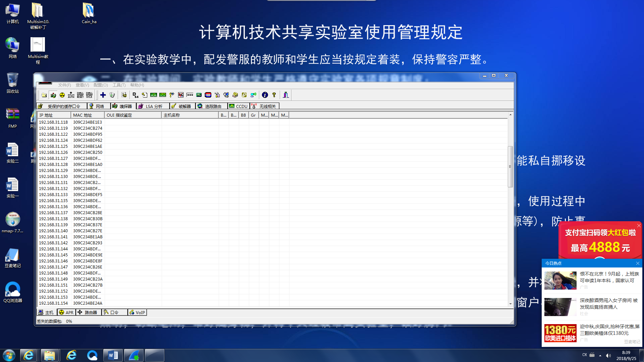644x362 pixels.
Task: Click the recycle bin Remove from list icon
Action: pos(112,95)
